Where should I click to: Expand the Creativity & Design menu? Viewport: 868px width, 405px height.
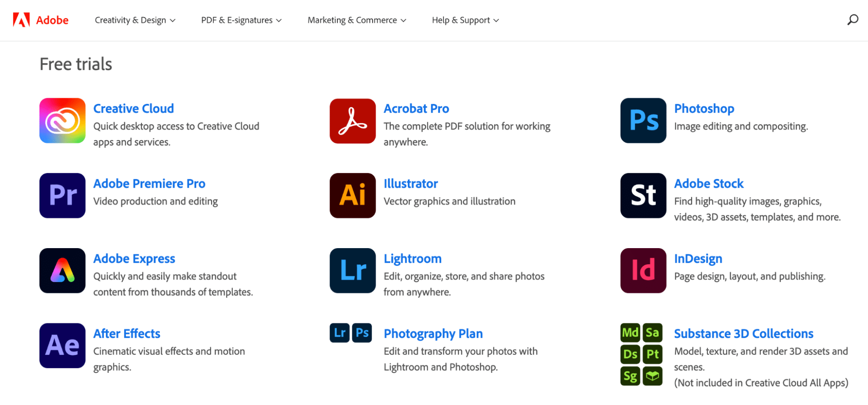(x=135, y=20)
